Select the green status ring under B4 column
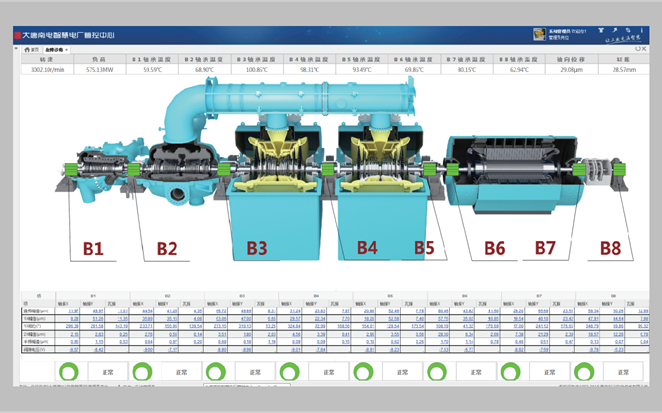 click(289, 372)
